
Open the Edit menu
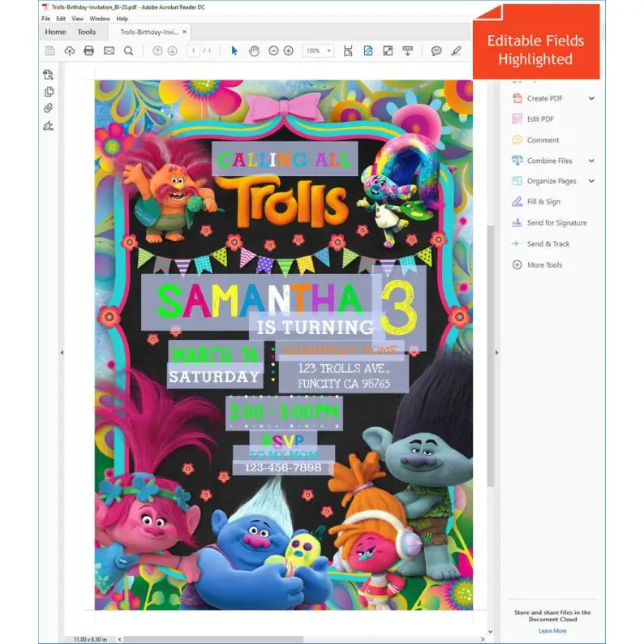(61, 19)
